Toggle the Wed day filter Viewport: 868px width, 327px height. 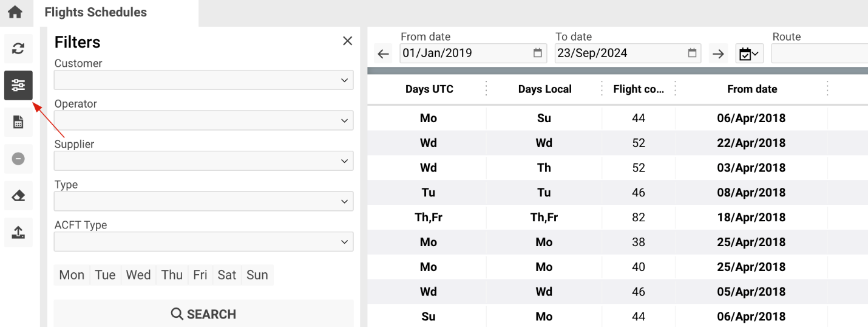click(x=138, y=275)
